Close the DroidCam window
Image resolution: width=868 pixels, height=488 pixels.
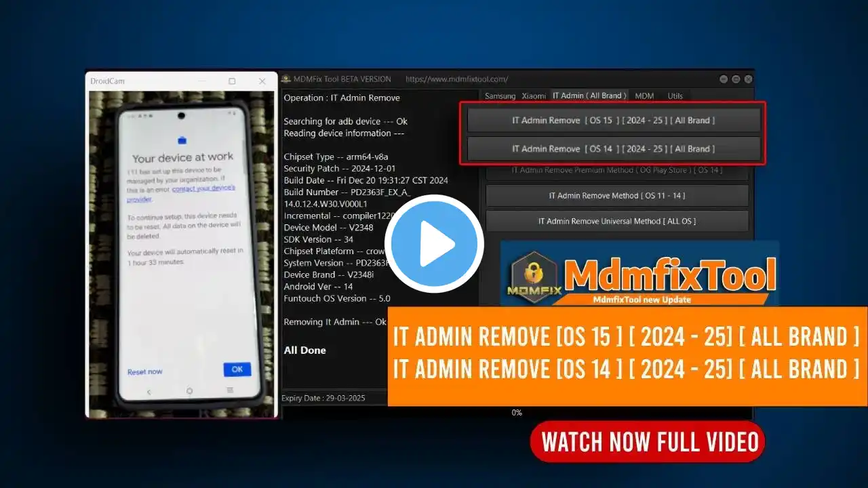point(262,81)
